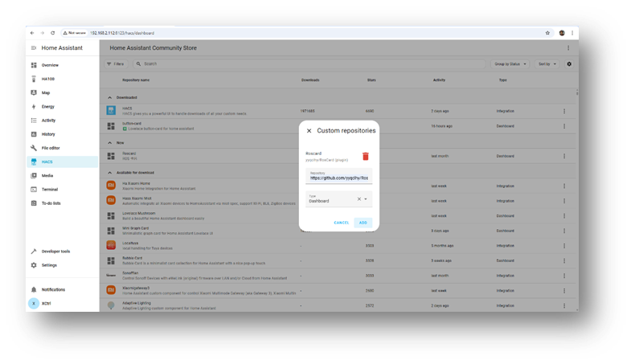Collapse the Downloaded section
The height and width of the screenshot is (364, 631).
[110, 98]
